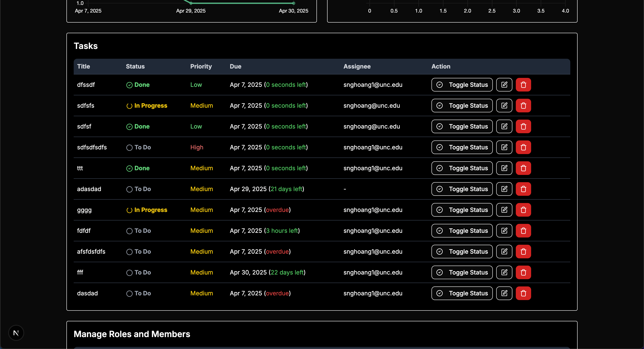Click the dasdad task title
The image size is (644, 349).
(x=87, y=293)
